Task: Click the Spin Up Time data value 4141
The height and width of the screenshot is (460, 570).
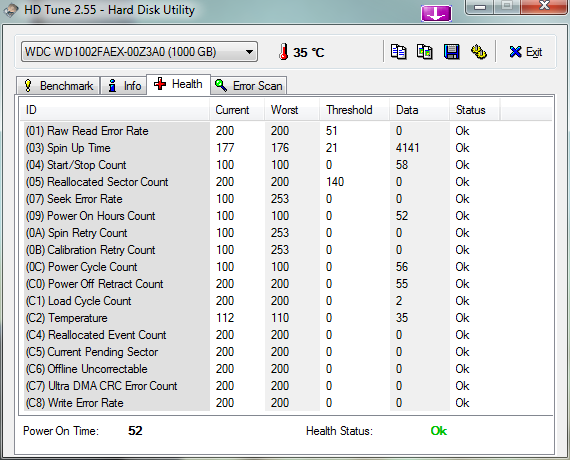Action: click(408, 148)
